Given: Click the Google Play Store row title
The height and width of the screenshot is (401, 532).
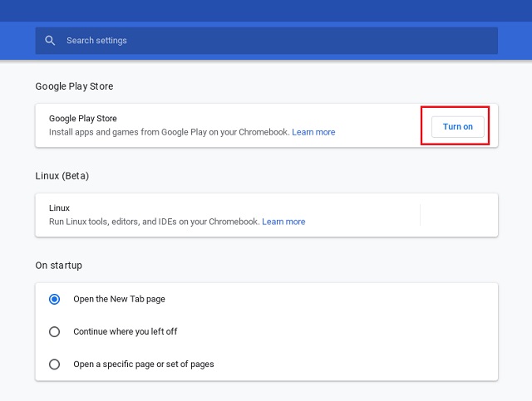Looking at the screenshot, I should pyautogui.click(x=83, y=119).
